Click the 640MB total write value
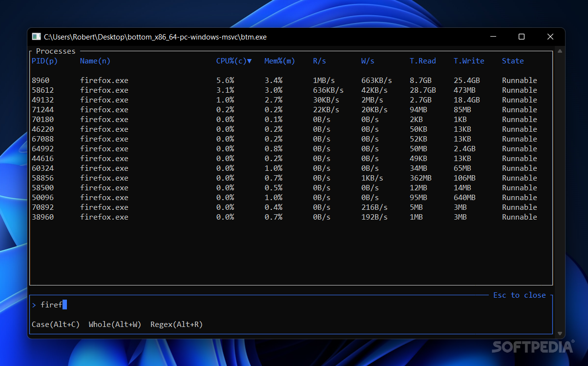 (464, 198)
